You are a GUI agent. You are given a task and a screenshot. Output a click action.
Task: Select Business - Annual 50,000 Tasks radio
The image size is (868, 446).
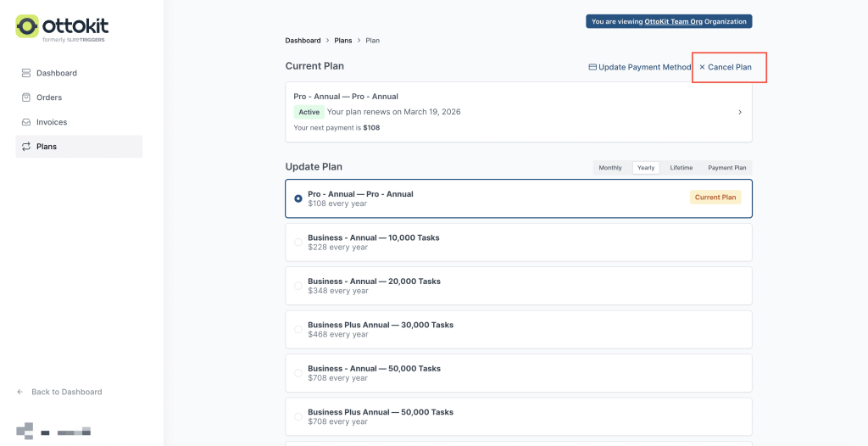[298, 373]
